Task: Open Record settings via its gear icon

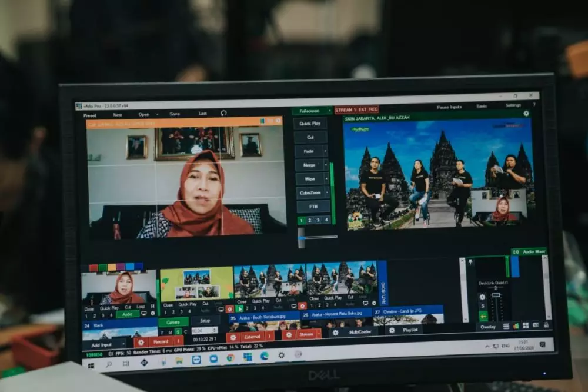Action: (x=140, y=341)
